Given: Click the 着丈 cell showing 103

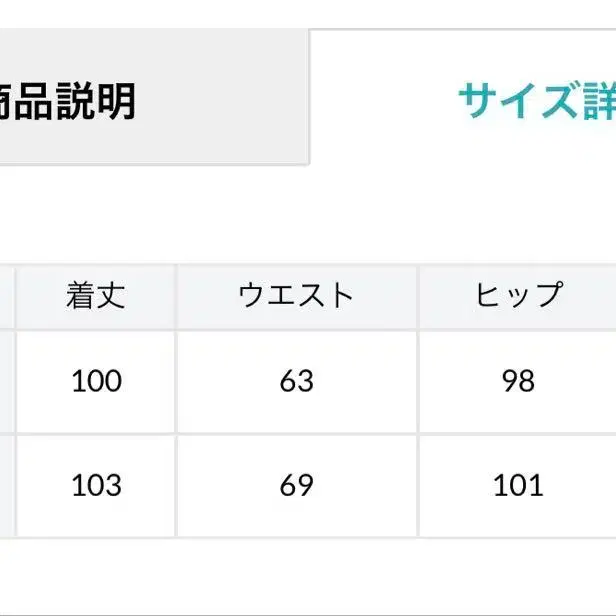Looking at the screenshot, I should pyautogui.click(x=96, y=486).
